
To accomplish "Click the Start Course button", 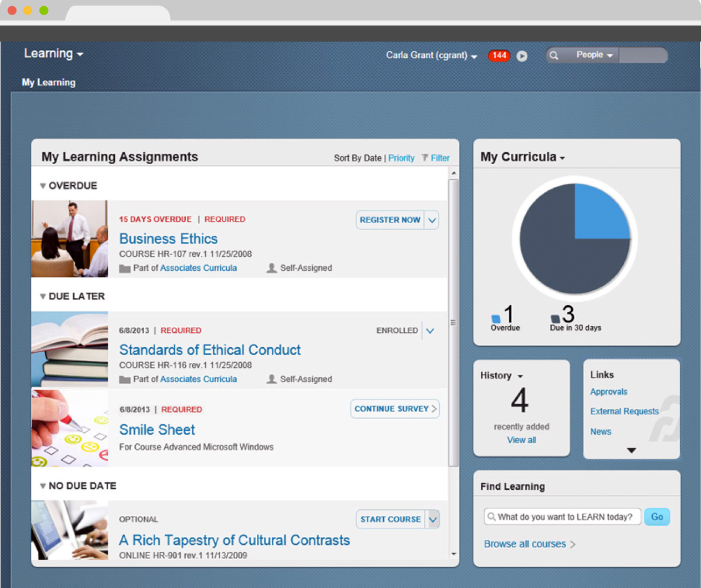I will coord(390,519).
